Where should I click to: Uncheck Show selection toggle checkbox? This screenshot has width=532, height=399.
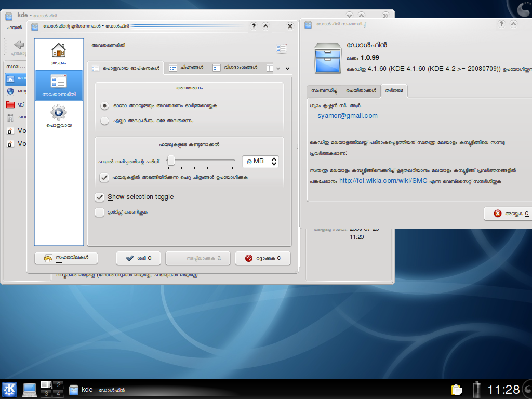pyautogui.click(x=99, y=197)
